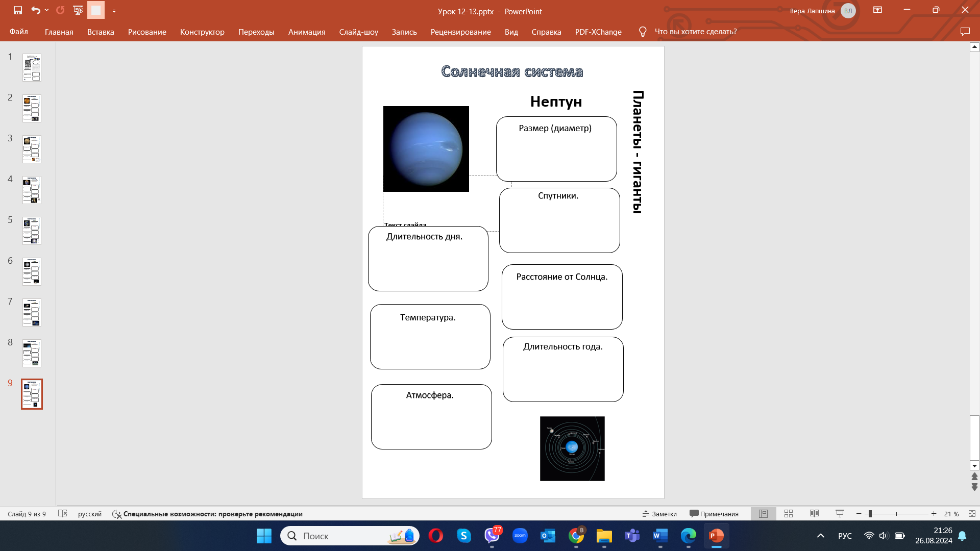This screenshot has height=551, width=980.
Task: Toggle the Примечания comments pane
Action: coord(714,514)
